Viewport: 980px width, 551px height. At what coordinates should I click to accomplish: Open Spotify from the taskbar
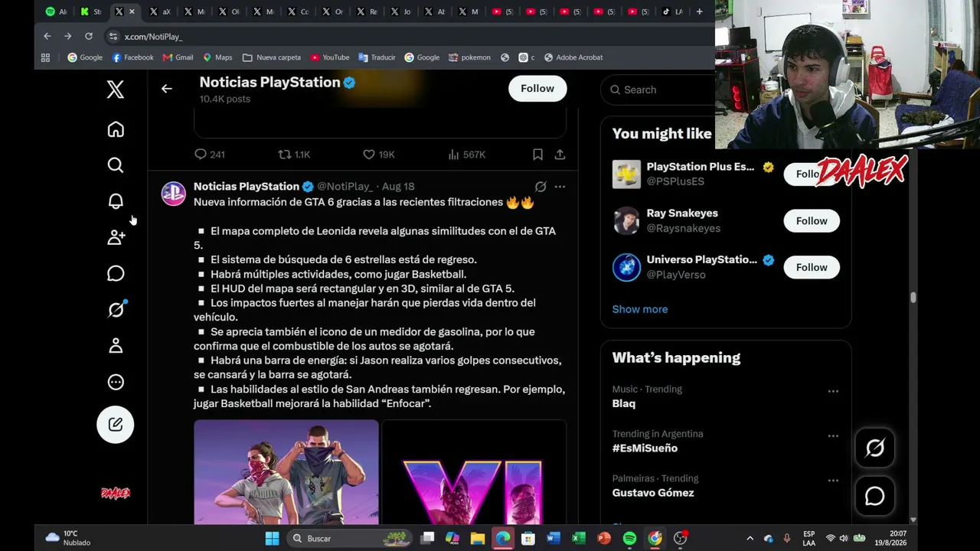pyautogui.click(x=629, y=538)
